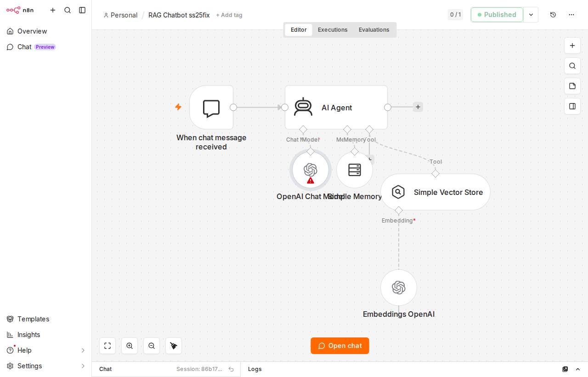Viewport: 588px width, 377px height.
Task: Open workflow version history
Action: pyautogui.click(x=553, y=15)
